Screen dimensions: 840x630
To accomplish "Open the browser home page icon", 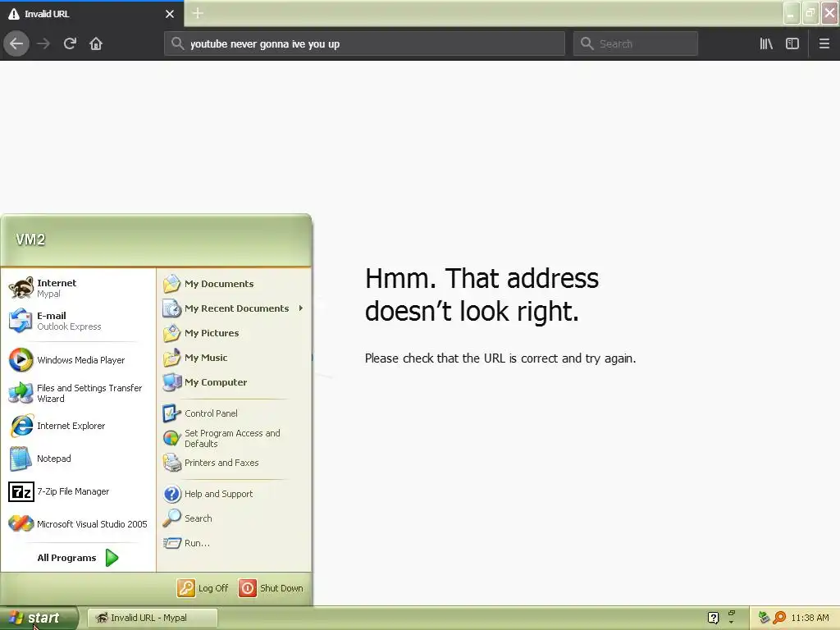I will tap(96, 43).
